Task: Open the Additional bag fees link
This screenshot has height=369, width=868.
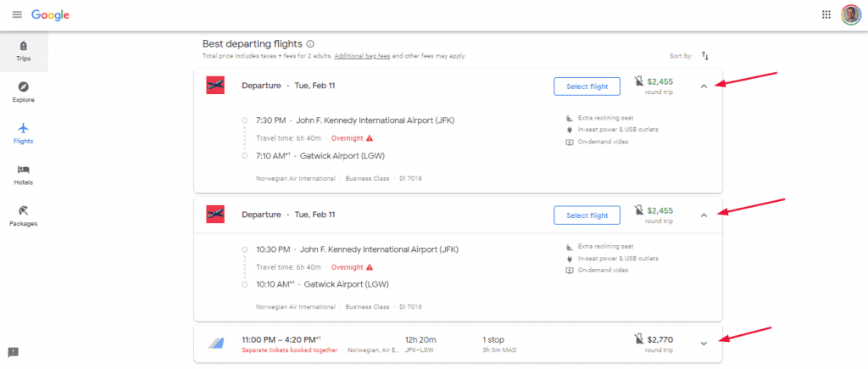Action: [x=362, y=56]
